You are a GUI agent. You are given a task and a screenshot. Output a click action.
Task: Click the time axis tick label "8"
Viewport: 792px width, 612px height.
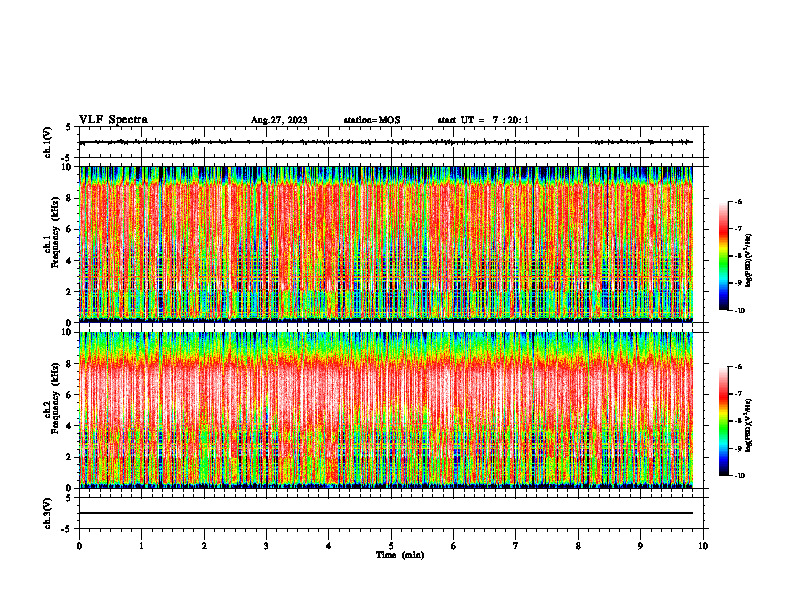tap(578, 546)
